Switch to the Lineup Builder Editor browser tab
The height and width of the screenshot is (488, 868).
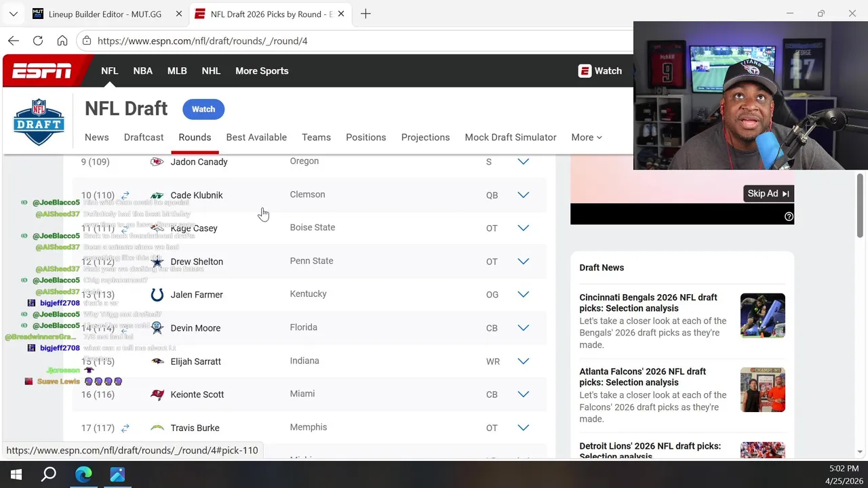click(x=107, y=14)
